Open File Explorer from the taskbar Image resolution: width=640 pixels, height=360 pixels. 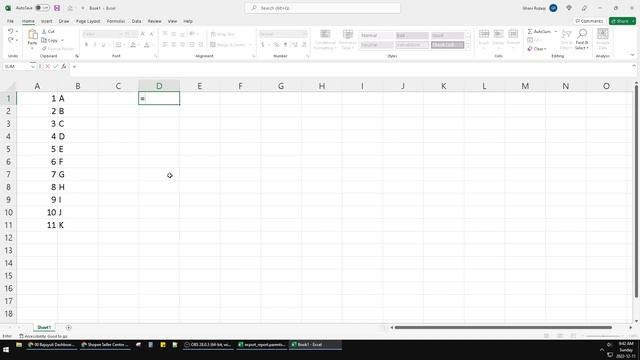coord(19,345)
